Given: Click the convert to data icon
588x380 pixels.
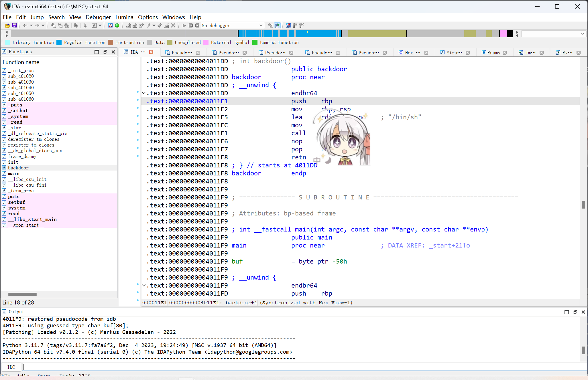Looking at the screenshot, I should [x=135, y=25].
